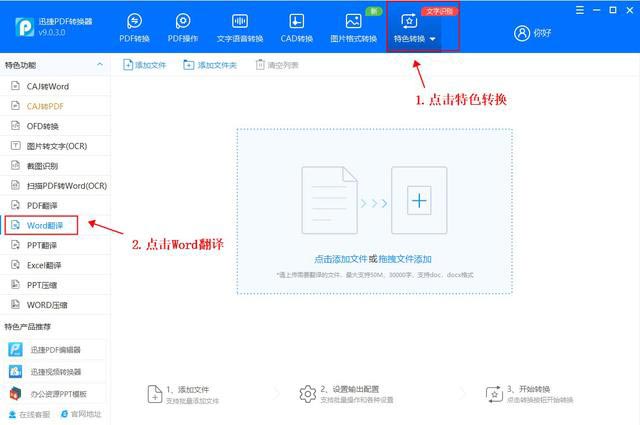
Task: Switch to 图片格式转换 tab
Action: (x=353, y=27)
